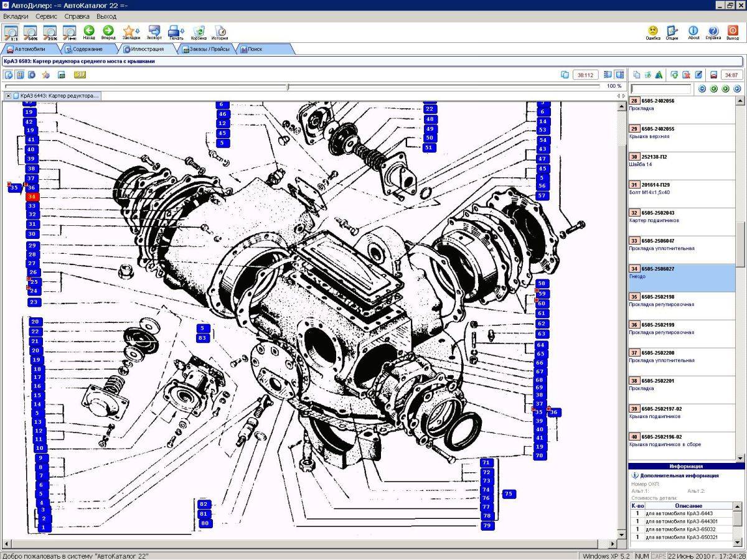Click the blue edit note icon in parts toolbar
The height and width of the screenshot is (560, 747).
pos(698,75)
